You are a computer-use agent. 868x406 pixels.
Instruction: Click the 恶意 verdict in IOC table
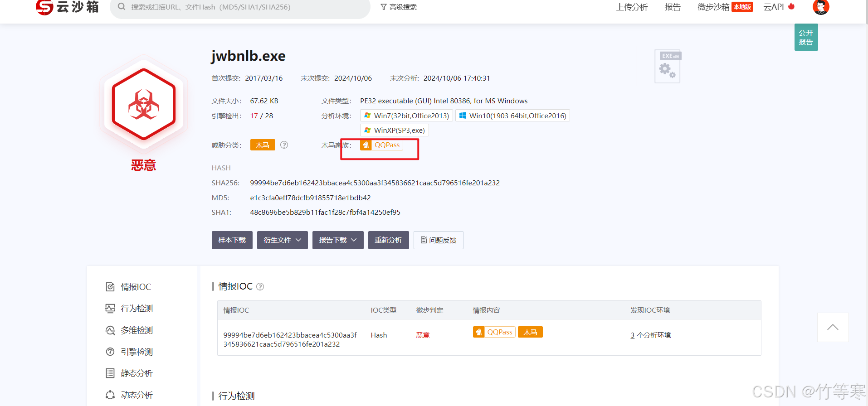(423, 335)
